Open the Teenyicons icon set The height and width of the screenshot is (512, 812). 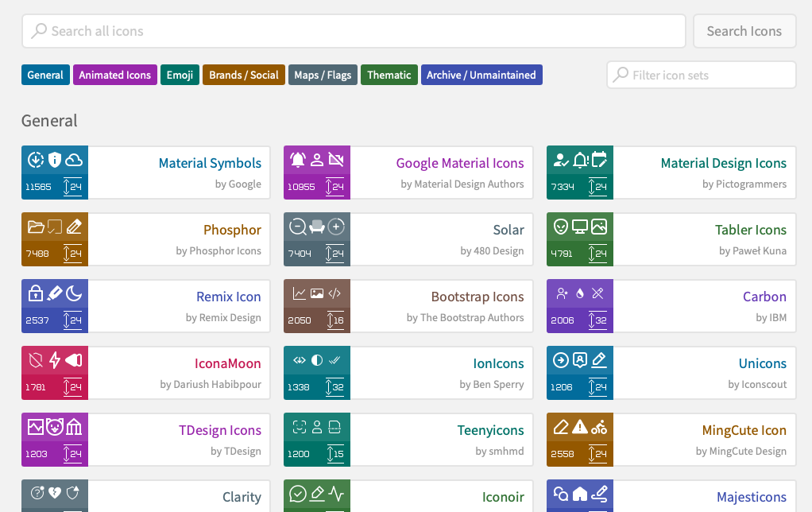(490, 431)
